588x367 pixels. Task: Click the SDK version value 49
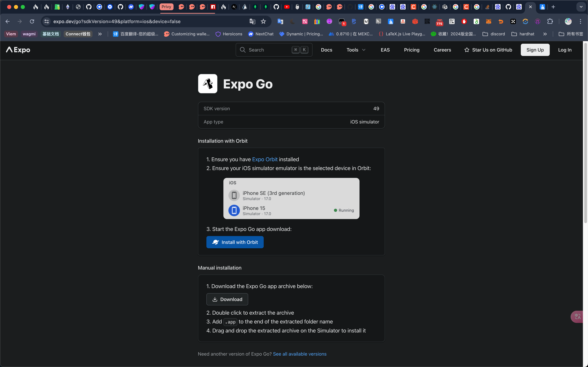[376, 109]
